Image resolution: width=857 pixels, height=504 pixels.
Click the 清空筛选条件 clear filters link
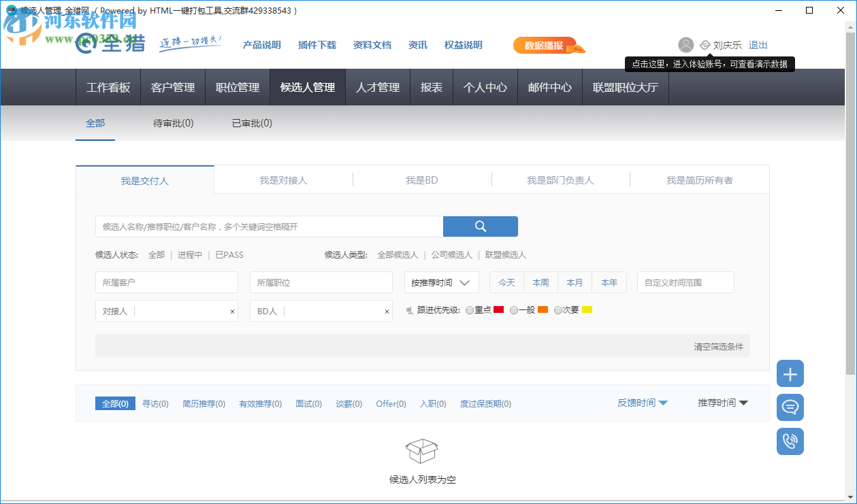(718, 346)
